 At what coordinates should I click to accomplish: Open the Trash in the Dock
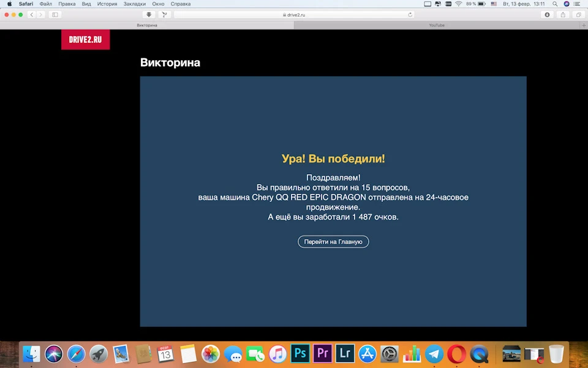pyautogui.click(x=557, y=354)
